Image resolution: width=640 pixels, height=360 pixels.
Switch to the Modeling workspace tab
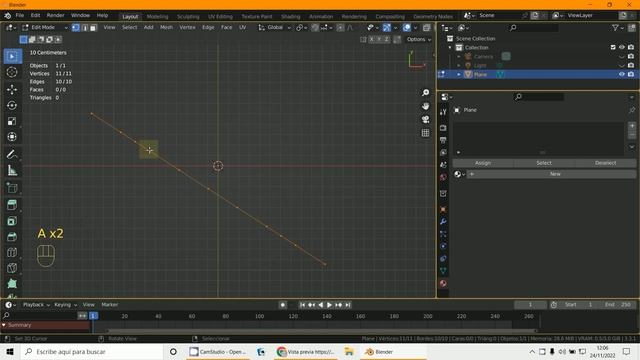(x=158, y=17)
